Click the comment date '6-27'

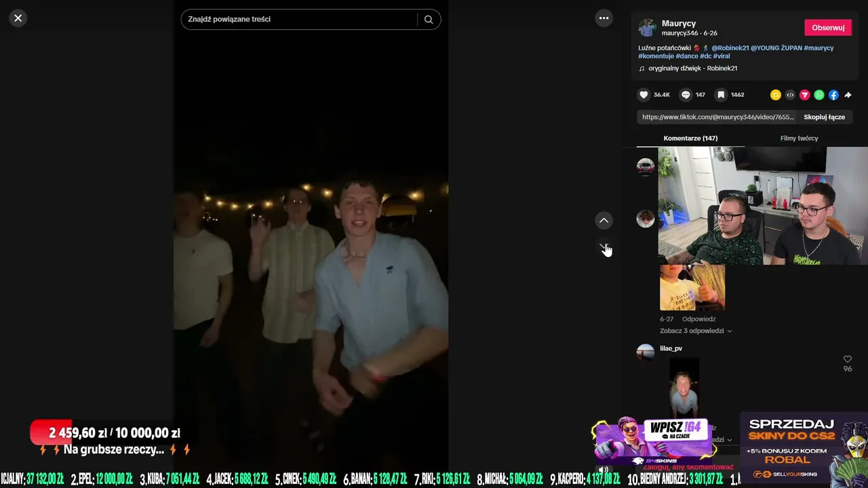667,319
